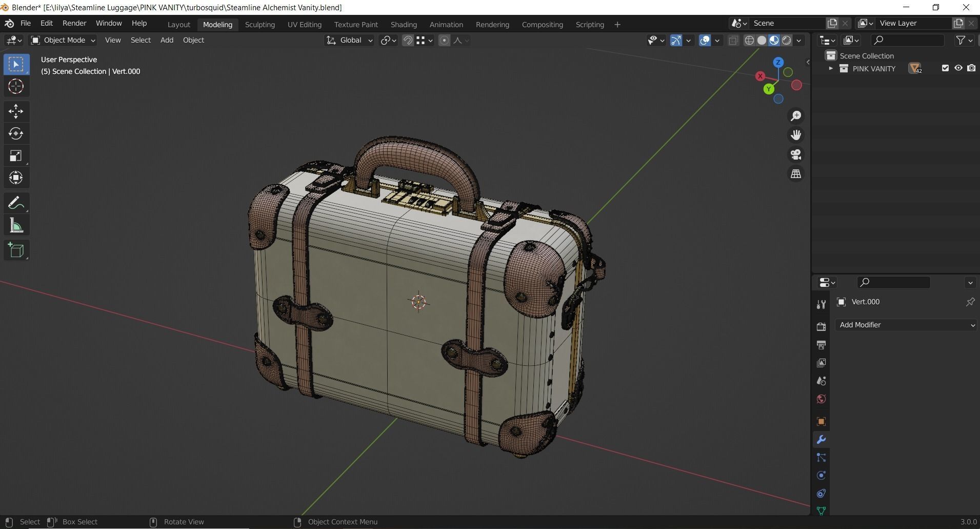This screenshot has width=980, height=529.
Task: Pin the Vert.000 properties context
Action: pos(970,302)
